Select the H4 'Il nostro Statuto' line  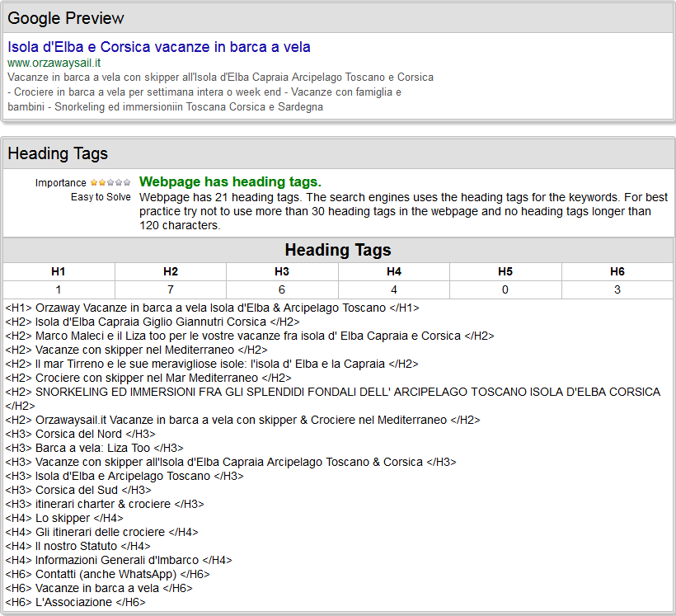77,546
